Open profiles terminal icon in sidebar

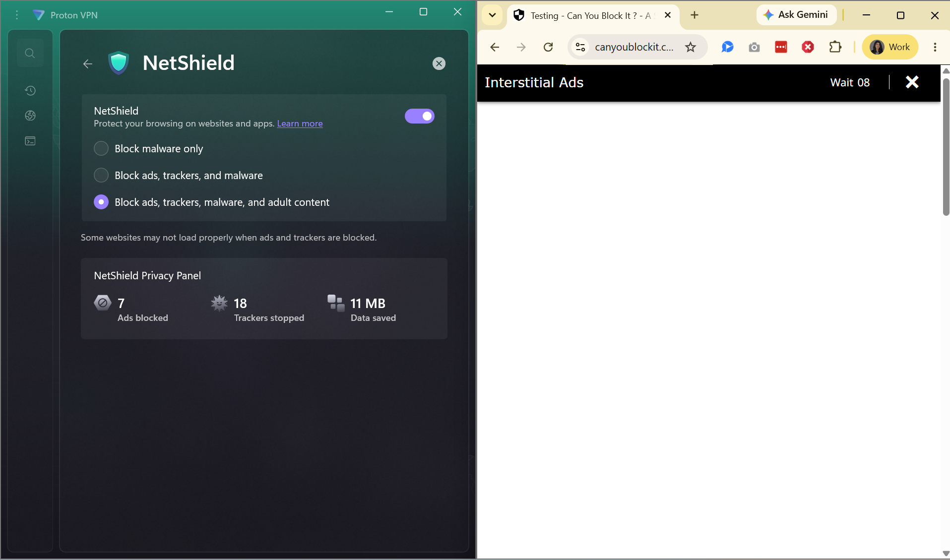[x=30, y=141]
